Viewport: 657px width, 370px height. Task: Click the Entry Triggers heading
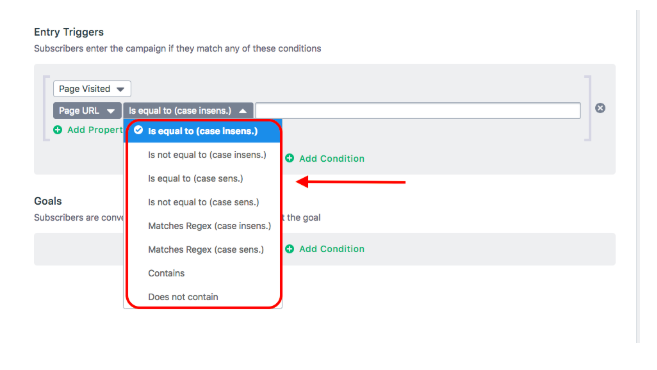pos(69,32)
